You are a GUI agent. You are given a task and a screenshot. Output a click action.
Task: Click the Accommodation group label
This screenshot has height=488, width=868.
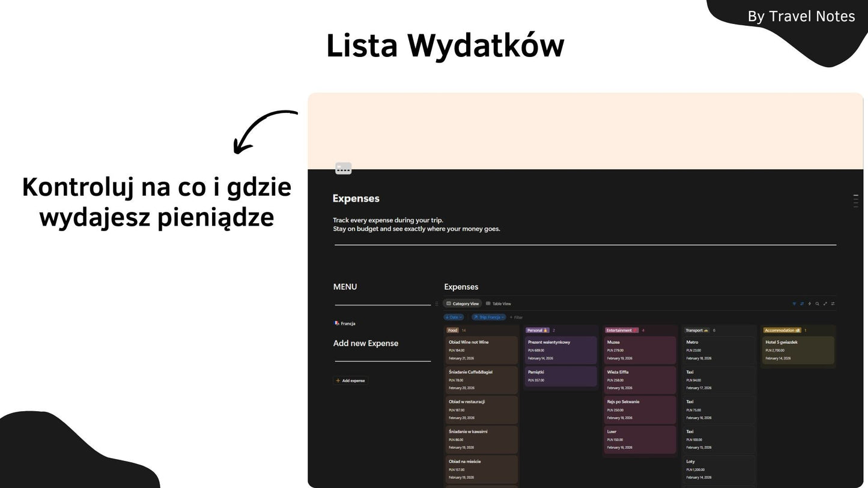coord(782,330)
